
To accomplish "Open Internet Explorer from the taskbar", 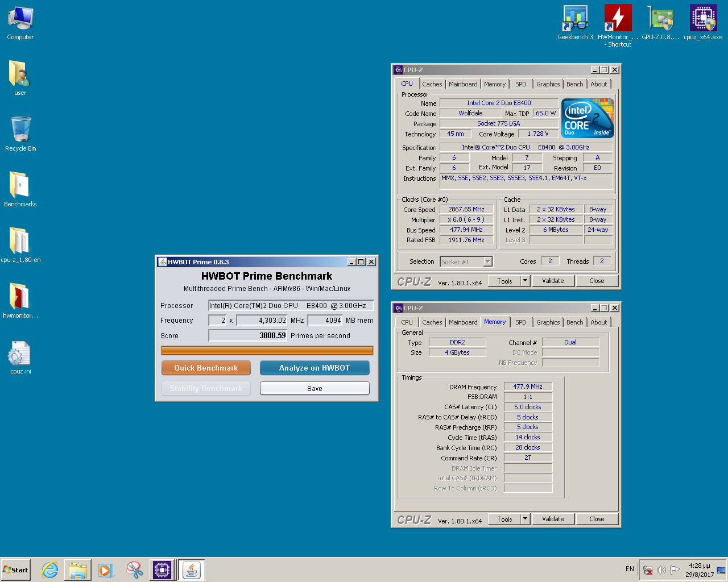I will pyautogui.click(x=50, y=570).
